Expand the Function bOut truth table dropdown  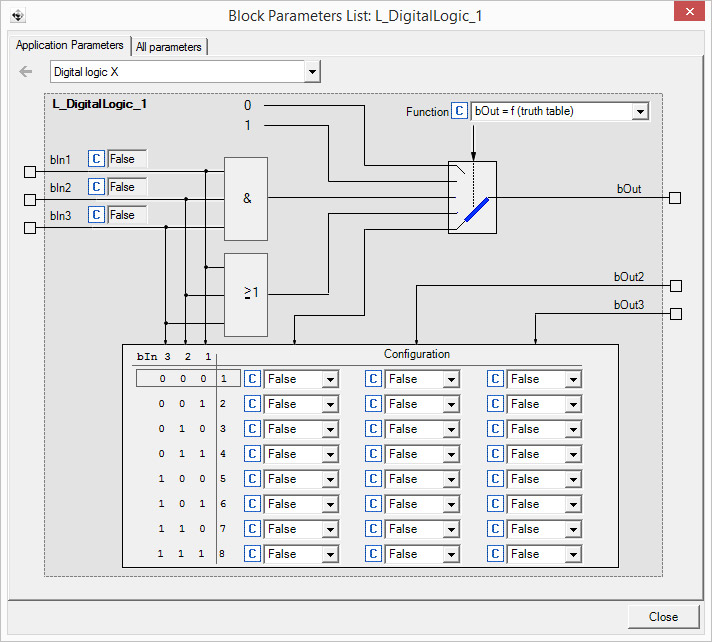pyautogui.click(x=640, y=112)
